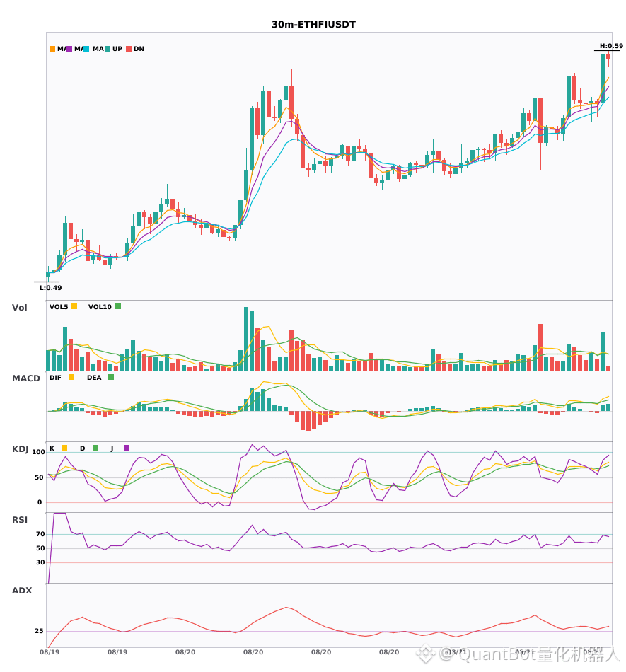The width and height of the screenshot is (626, 672).
Task: Click the orange MA legend swatch
Action: (x=52, y=49)
